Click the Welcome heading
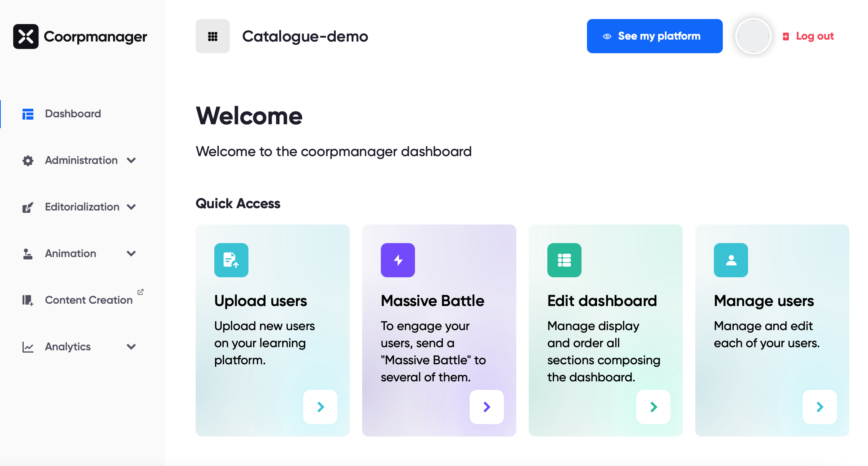The height and width of the screenshot is (466, 868). [x=249, y=116]
